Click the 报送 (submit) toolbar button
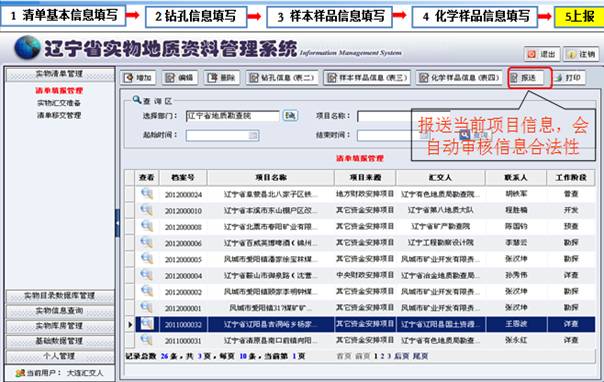Image resolution: width=604 pixels, height=382 pixels. point(527,78)
